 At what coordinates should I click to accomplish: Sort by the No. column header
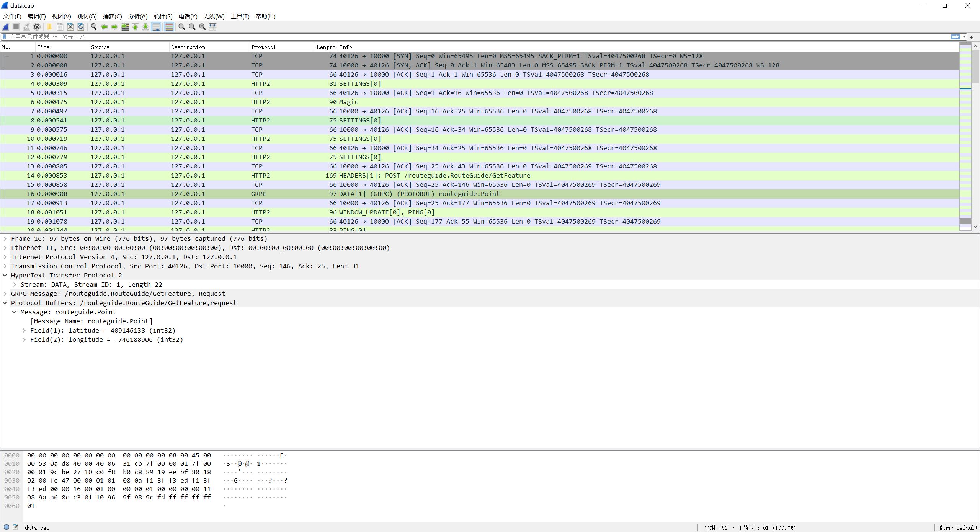[18, 47]
